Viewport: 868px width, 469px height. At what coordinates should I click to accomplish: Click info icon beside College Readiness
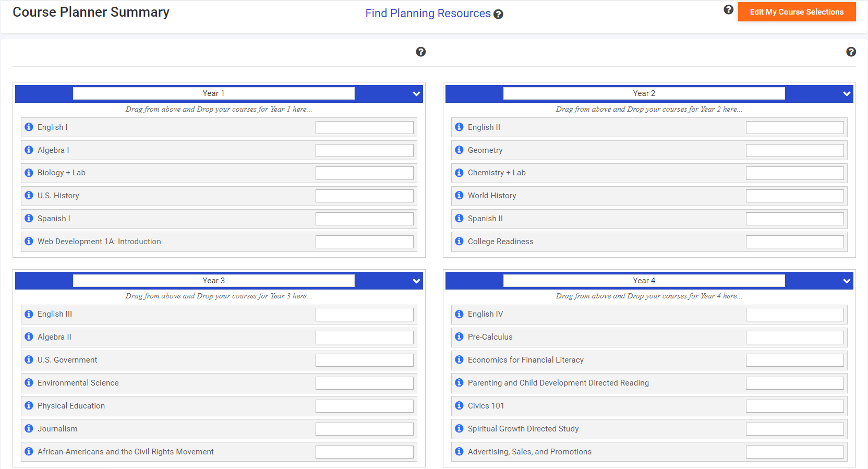[460, 241]
